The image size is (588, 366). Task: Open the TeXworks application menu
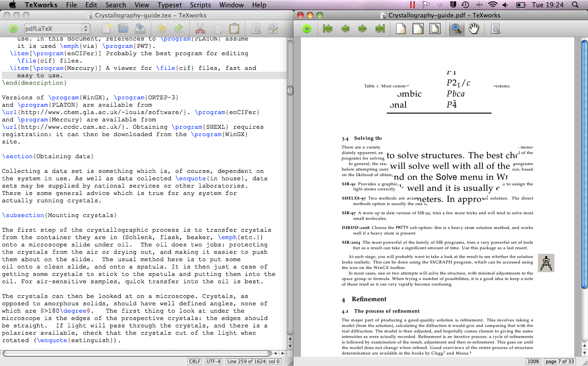click(41, 5)
